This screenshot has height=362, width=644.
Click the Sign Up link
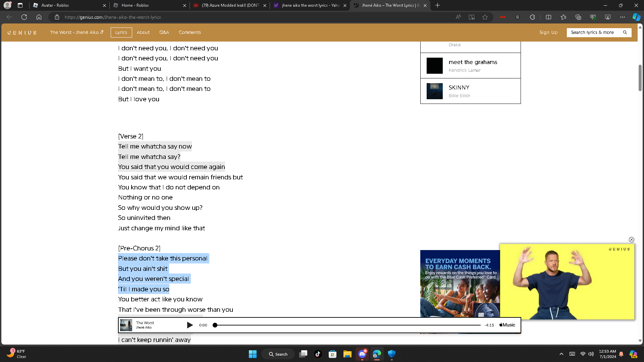pos(548,33)
